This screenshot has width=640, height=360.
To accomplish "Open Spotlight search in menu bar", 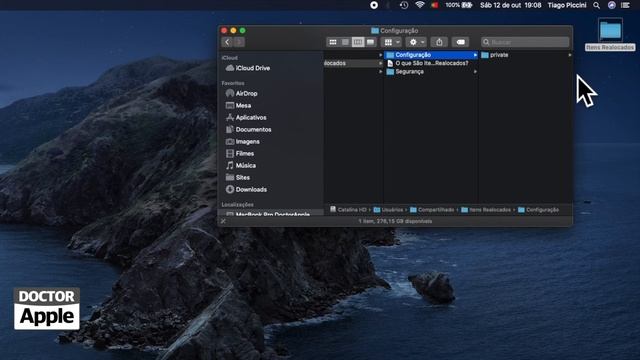I will [596, 5].
